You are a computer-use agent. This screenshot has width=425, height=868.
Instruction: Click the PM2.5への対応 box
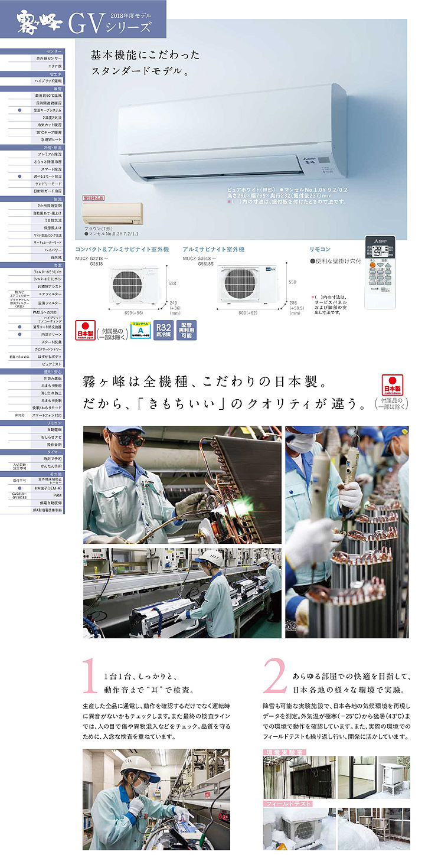[44, 311]
